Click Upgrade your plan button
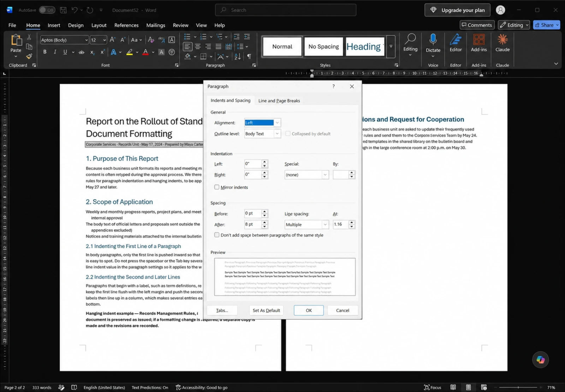 457,10
